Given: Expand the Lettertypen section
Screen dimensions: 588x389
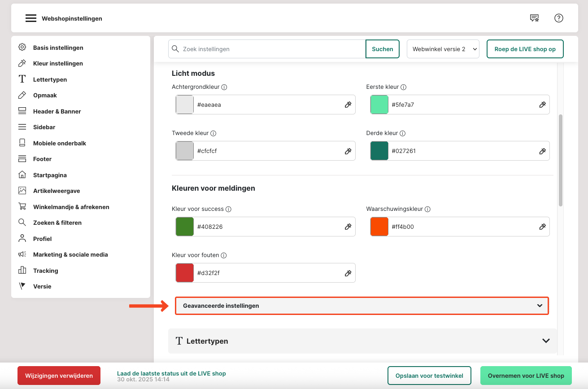Looking at the screenshot, I should tap(362, 341).
